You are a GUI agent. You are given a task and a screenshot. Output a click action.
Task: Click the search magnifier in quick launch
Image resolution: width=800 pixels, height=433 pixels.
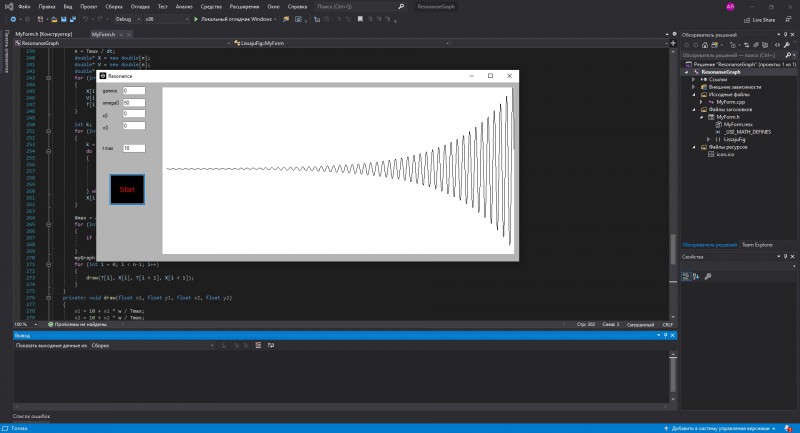(x=401, y=7)
